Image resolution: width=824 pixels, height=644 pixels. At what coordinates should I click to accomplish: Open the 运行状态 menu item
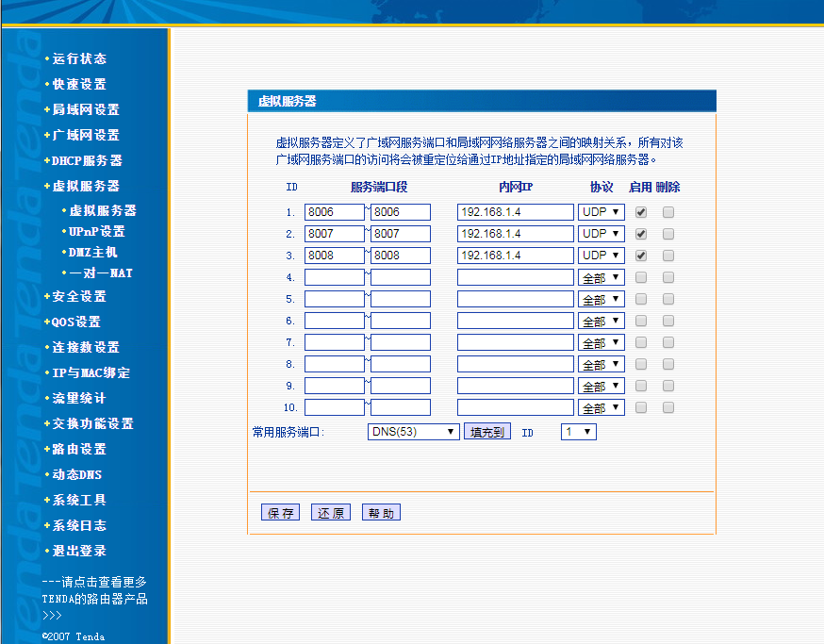(x=79, y=58)
